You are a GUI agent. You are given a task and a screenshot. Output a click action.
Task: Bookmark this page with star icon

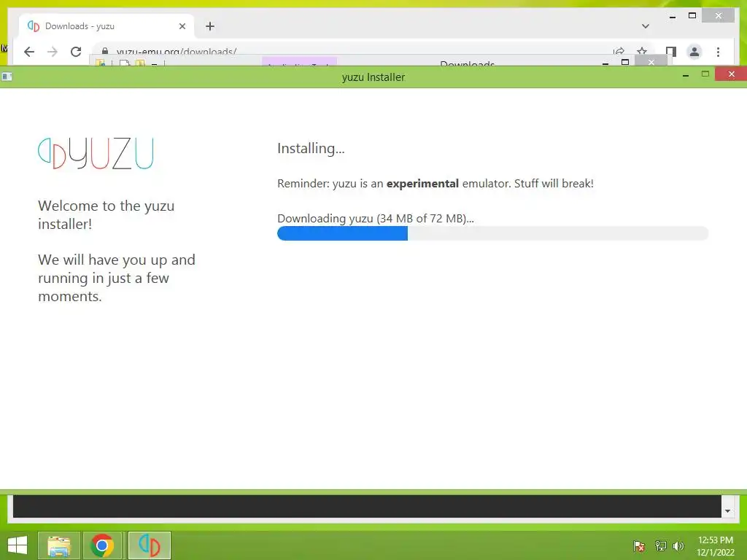tap(642, 52)
